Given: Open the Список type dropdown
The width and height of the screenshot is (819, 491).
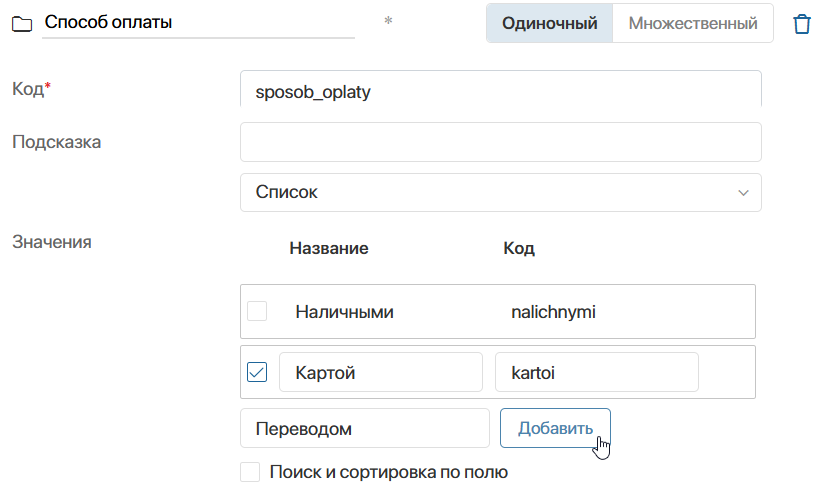Looking at the screenshot, I should point(500,192).
